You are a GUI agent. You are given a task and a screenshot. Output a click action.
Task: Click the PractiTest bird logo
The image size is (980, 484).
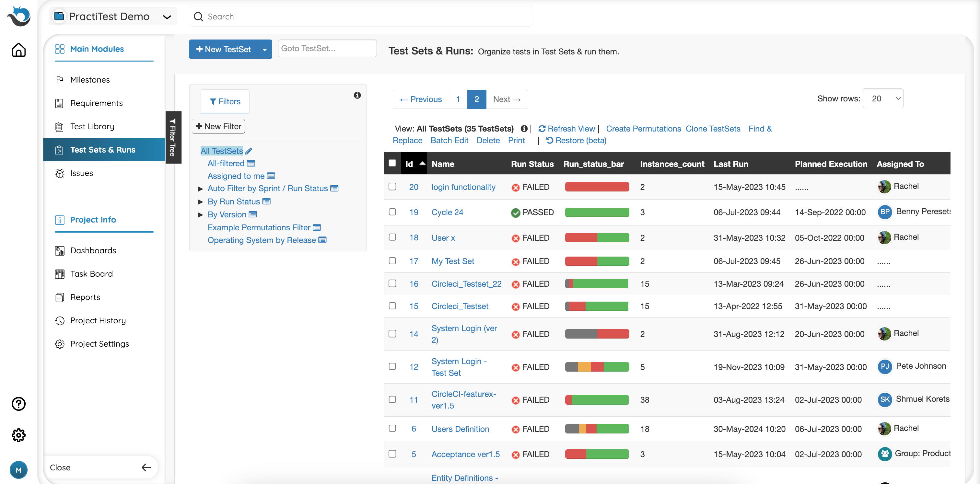coord(18,16)
